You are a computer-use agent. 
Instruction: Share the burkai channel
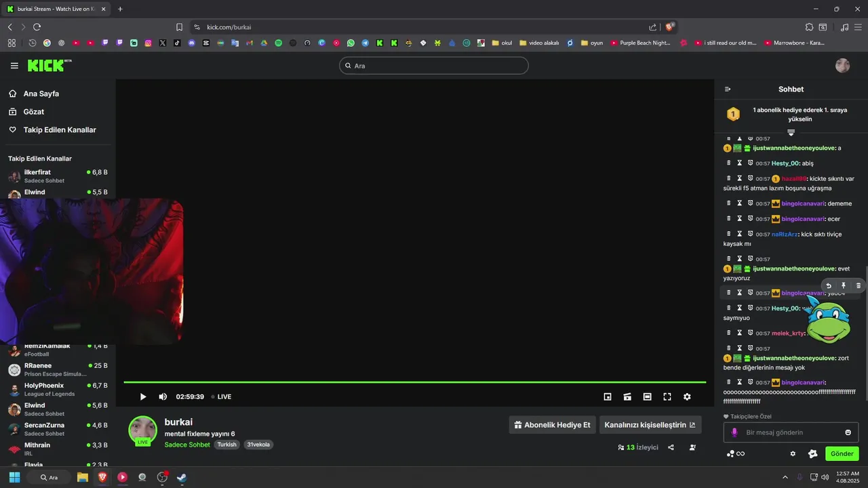[x=671, y=447]
